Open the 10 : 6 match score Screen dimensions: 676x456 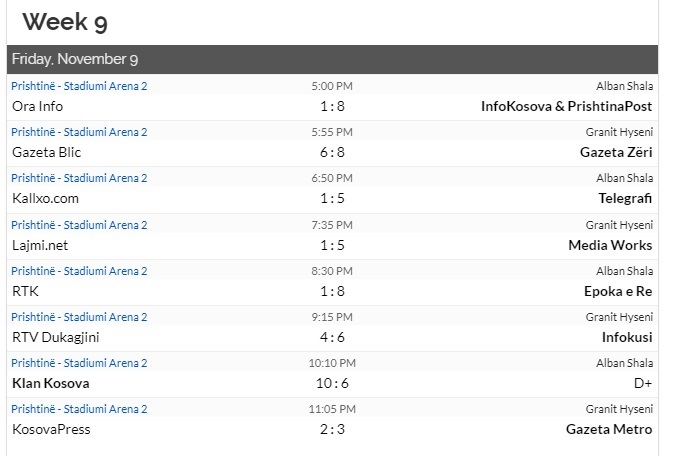(333, 383)
